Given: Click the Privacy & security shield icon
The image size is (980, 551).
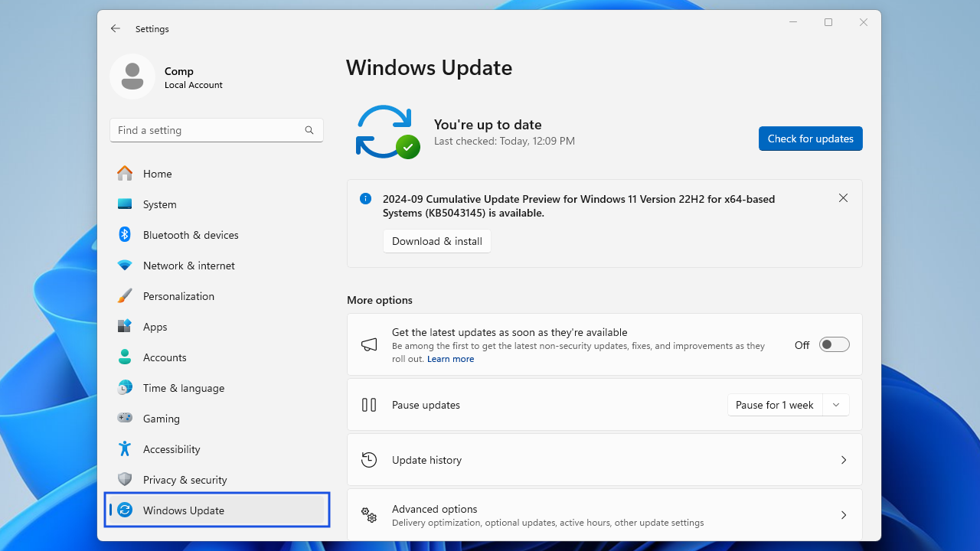Looking at the screenshot, I should [125, 480].
